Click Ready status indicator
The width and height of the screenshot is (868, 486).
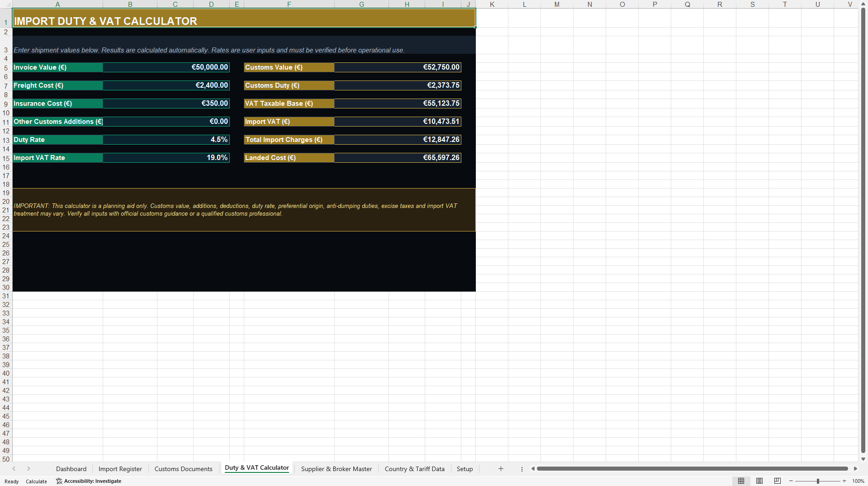[x=12, y=481]
